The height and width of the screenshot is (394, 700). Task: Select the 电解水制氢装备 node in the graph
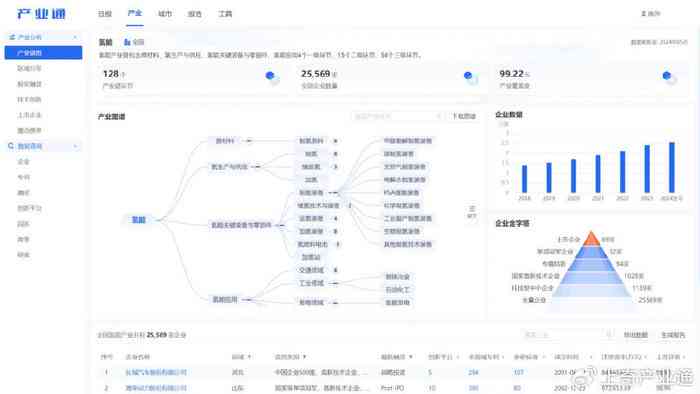pos(405,180)
